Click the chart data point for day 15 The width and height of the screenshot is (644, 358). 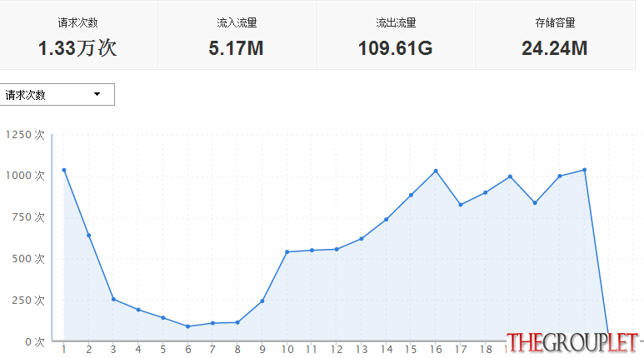tap(411, 195)
